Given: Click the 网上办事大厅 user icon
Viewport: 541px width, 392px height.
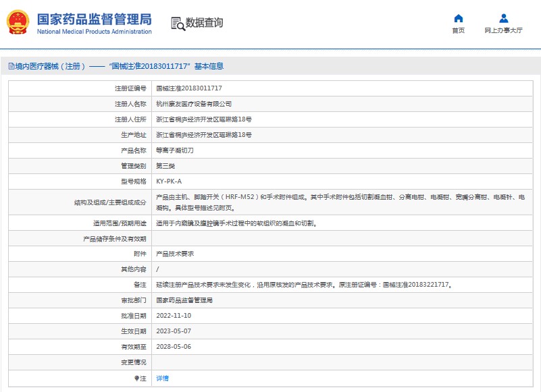Looking at the screenshot, I should click(x=503, y=18).
